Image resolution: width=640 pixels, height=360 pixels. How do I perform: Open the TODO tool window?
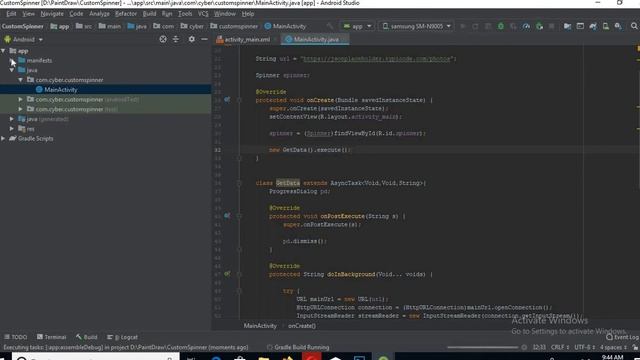pos(16,337)
